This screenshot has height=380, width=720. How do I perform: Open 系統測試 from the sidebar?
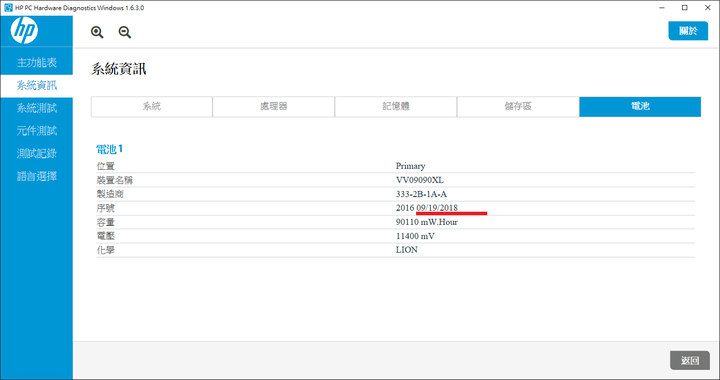[37, 108]
